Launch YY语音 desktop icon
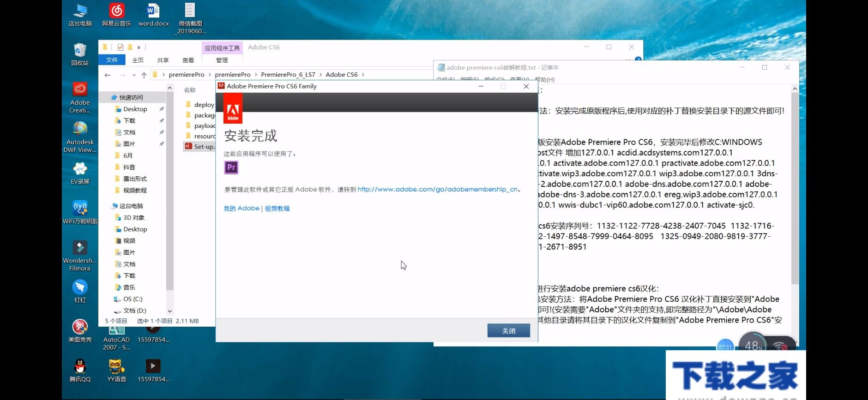This screenshot has width=868, height=400. point(116,370)
